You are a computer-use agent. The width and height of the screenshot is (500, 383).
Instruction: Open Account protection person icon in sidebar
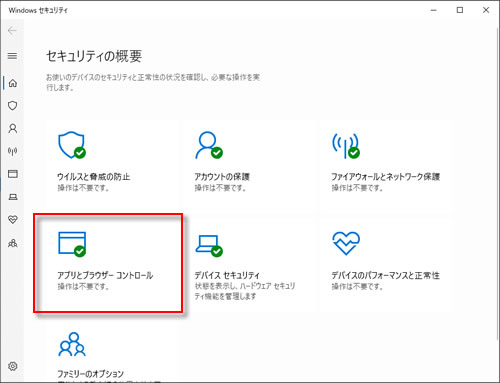pos(13,129)
